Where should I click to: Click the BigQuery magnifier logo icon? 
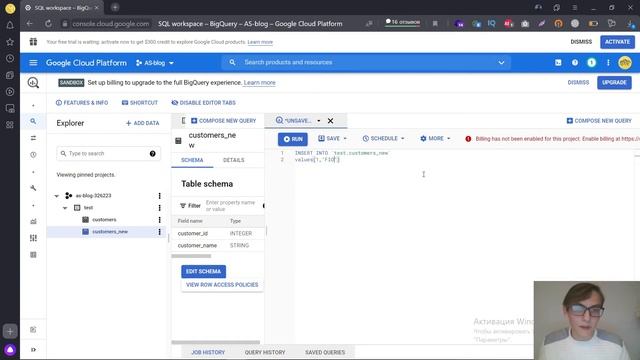[33, 82]
